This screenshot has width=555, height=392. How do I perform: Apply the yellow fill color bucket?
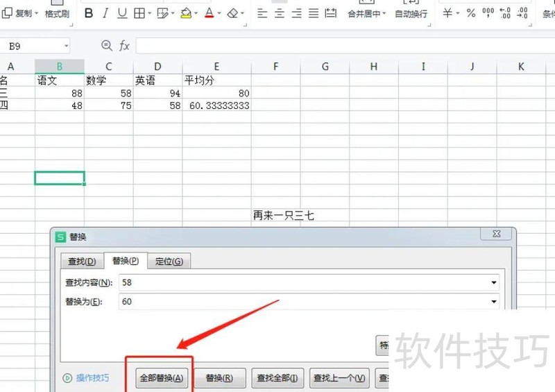(186, 13)
